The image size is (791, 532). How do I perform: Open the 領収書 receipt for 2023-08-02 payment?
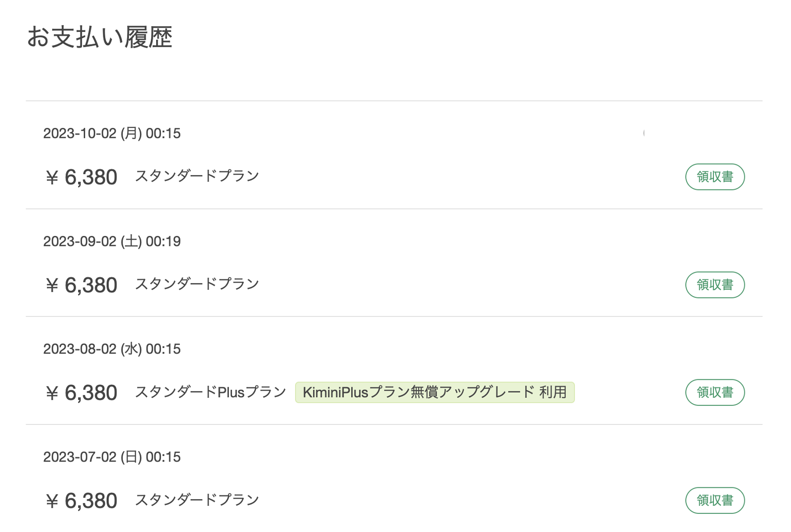pyautogui.click(x=714, y=392)
